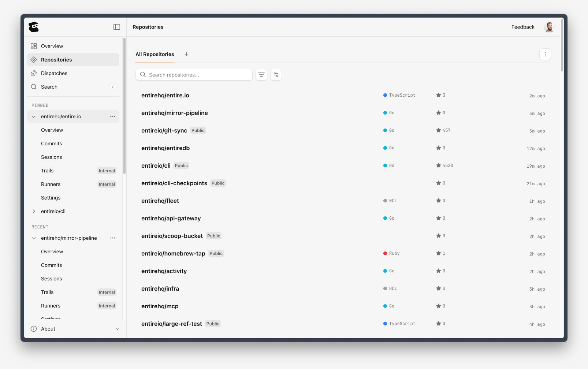Screen dimensions: 588x369
Task: Open the entirehq/mirror-pipeline repository row
Action: (343, 113)
